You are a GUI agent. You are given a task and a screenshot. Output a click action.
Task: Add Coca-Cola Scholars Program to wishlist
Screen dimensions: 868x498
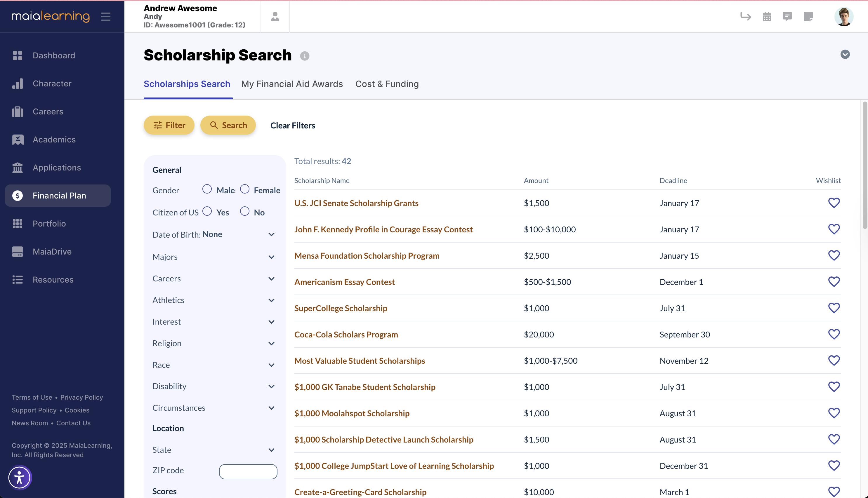coord(834,334)
